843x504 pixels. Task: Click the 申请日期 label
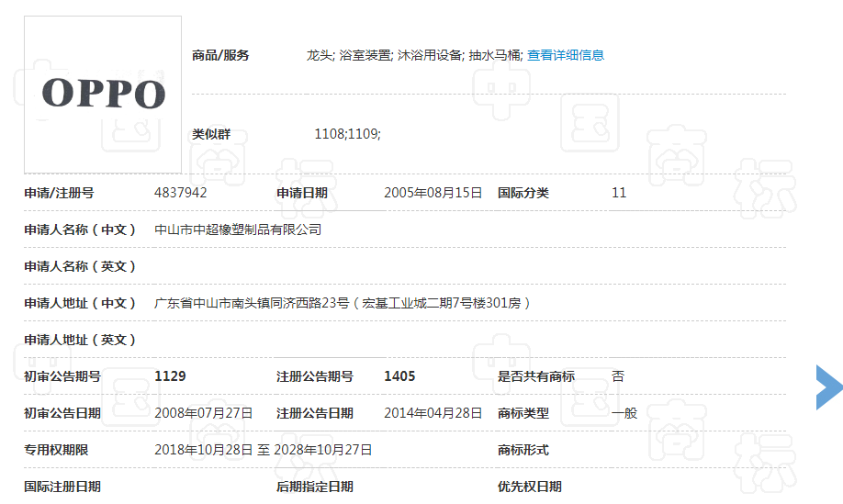point(301,193)
